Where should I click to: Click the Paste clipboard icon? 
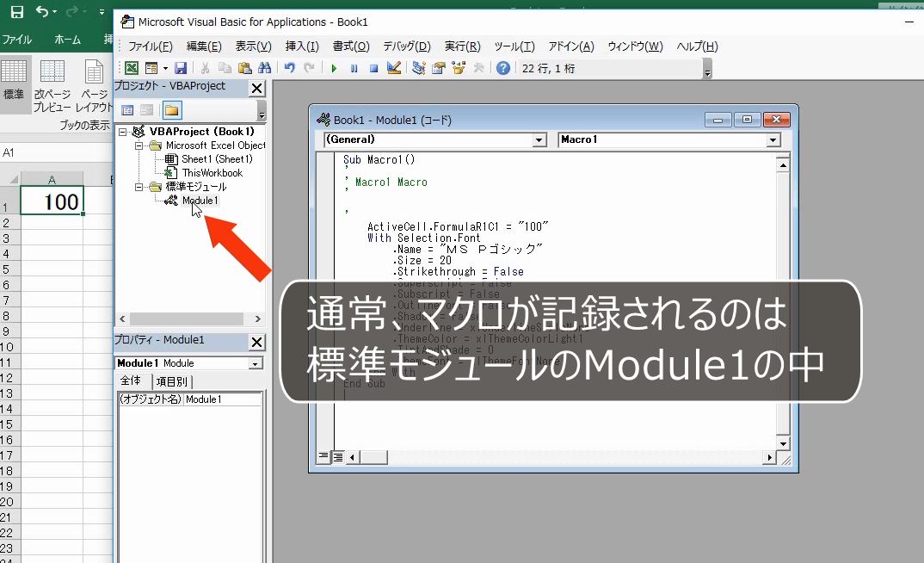(244, 68)
